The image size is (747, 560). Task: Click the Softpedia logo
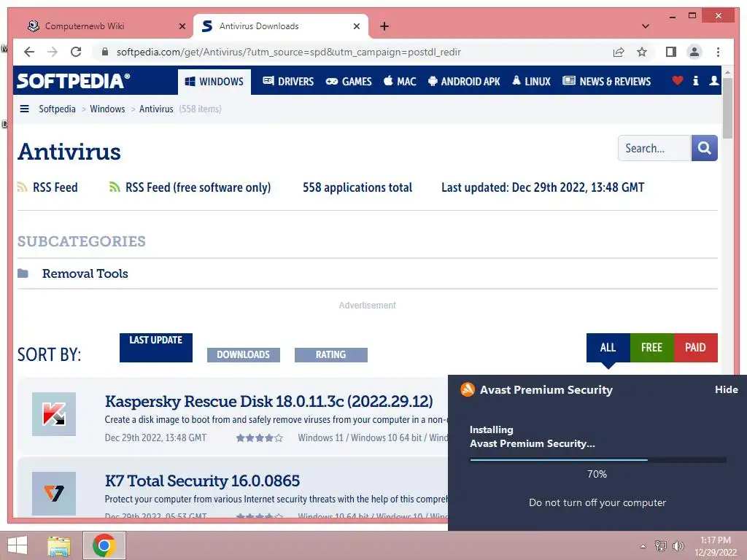pos(74,81)
